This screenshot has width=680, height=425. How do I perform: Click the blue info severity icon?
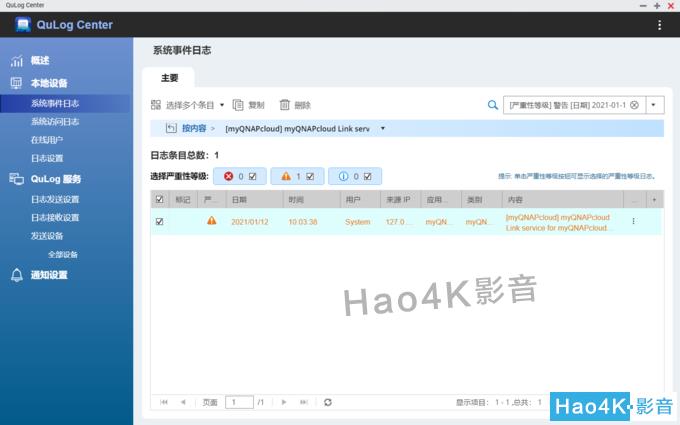pos(343,177)
